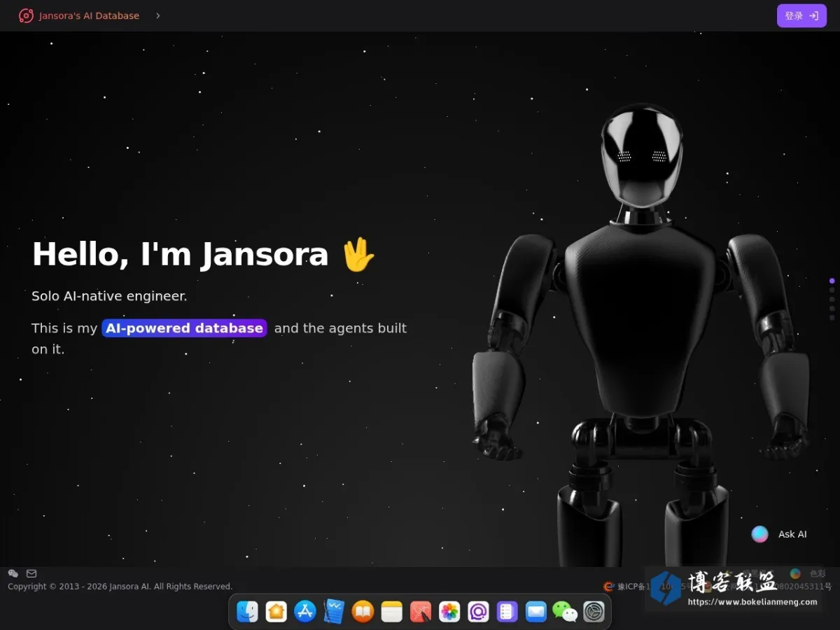This screenshot has height=630, width=840.
Task: Select the active purple page indicator dot
Action: coord(832,281)
